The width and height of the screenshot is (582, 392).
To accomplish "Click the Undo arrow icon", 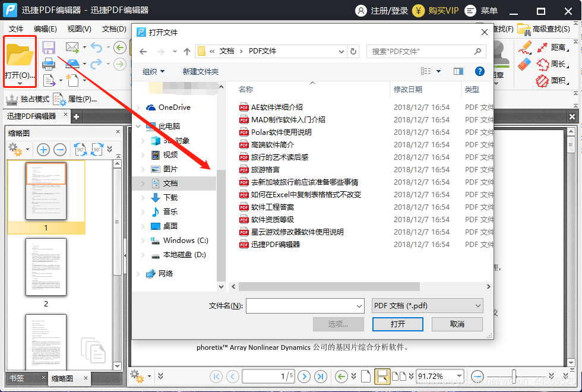I will point(96,47).
